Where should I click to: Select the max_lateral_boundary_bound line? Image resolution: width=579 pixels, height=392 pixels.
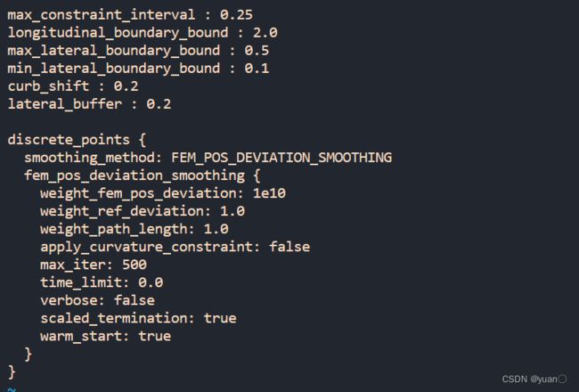[x=138, y=50]
